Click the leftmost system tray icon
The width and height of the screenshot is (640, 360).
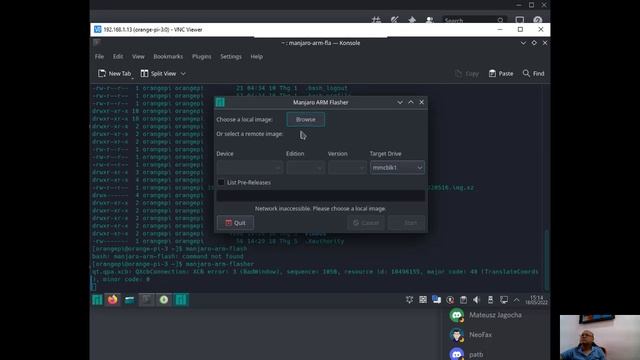(409, 300)
